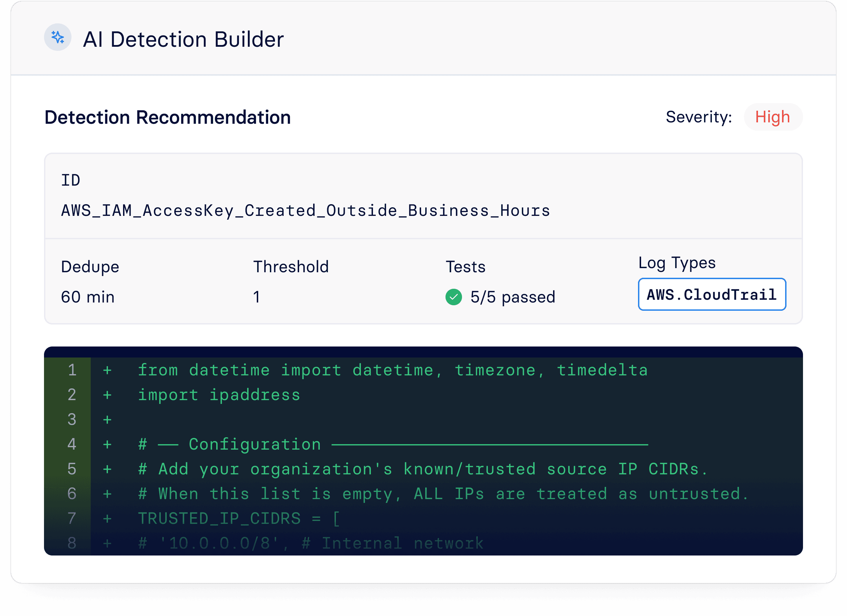
Task: Select the detection ID AWS_IAM_AccessKey_Created_Outside_Business_Hours
Action: (305, 211)
